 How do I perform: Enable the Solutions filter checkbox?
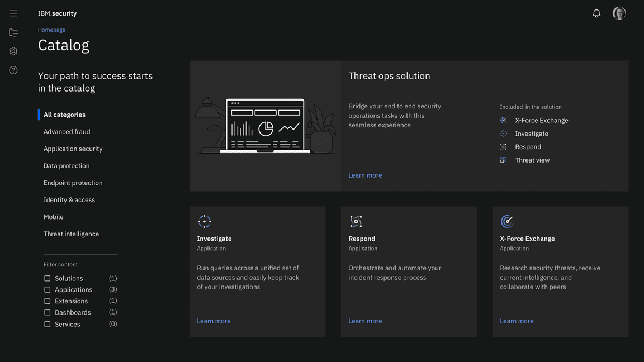(47, 278)
